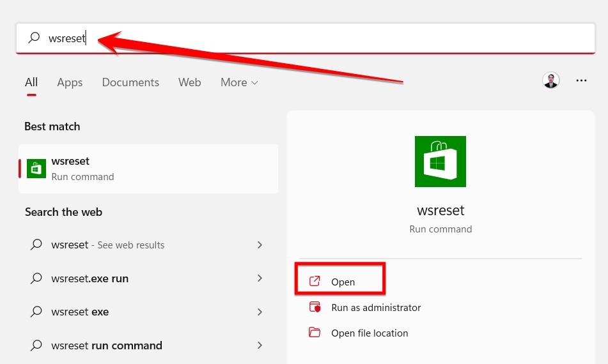
Task: Click the Open launch icon
Action: coord(315,282)
